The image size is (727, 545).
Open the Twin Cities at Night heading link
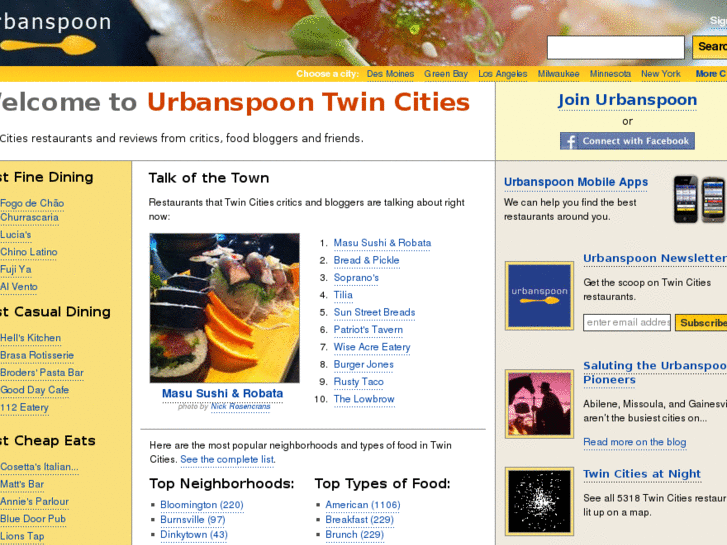coord(642,474)
